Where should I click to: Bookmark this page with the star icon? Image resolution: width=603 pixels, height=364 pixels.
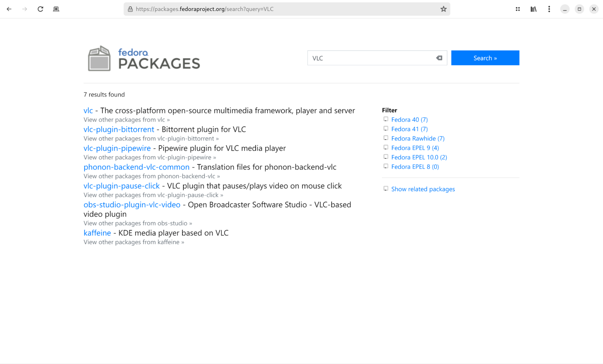(x=443, y=9)
